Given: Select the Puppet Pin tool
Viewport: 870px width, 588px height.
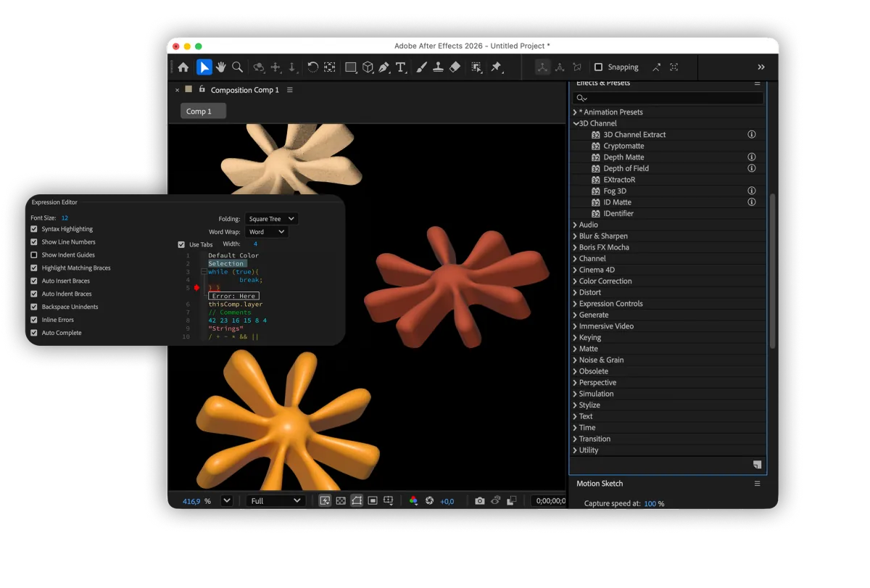Looking at the screenshot, I should [497, 67].
